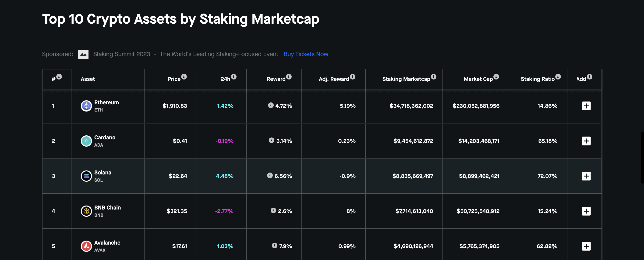
Task: Click the page's vertical scrollbar thumb
Action: [x=642, y=158]
